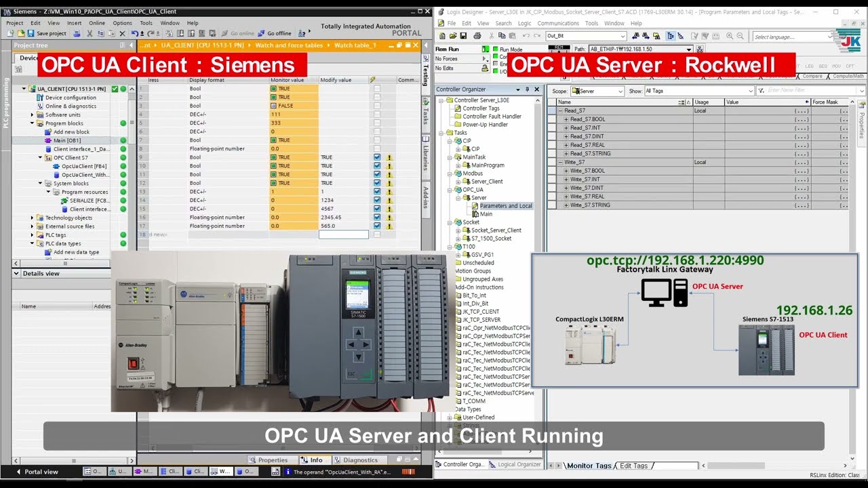868x488 pixels.
Task: Click the Add new block icon
Action: [x=48, y=132]
